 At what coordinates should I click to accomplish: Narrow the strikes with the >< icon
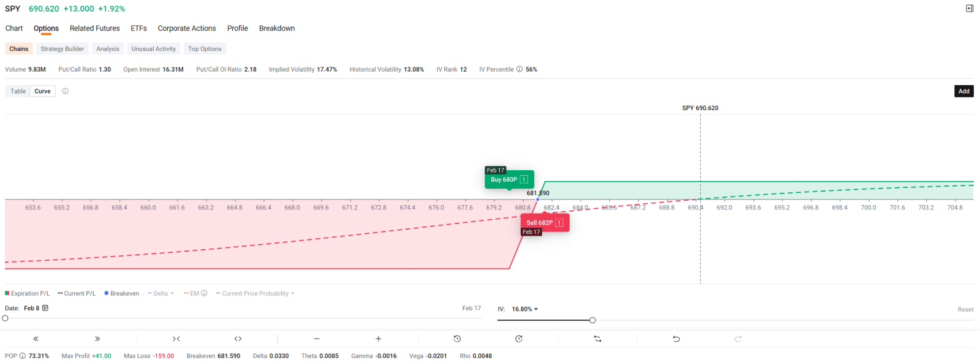tap(176, 339)
